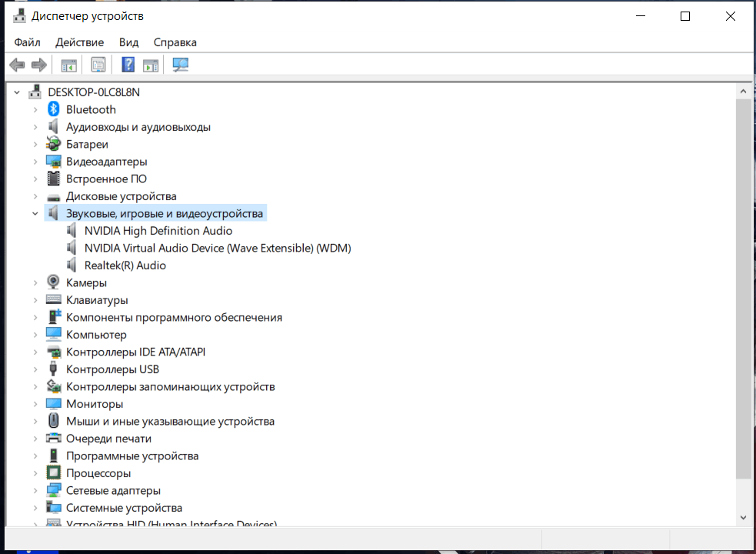
Task: Click the Bluetooth category icon
Action: coord(54,109)
